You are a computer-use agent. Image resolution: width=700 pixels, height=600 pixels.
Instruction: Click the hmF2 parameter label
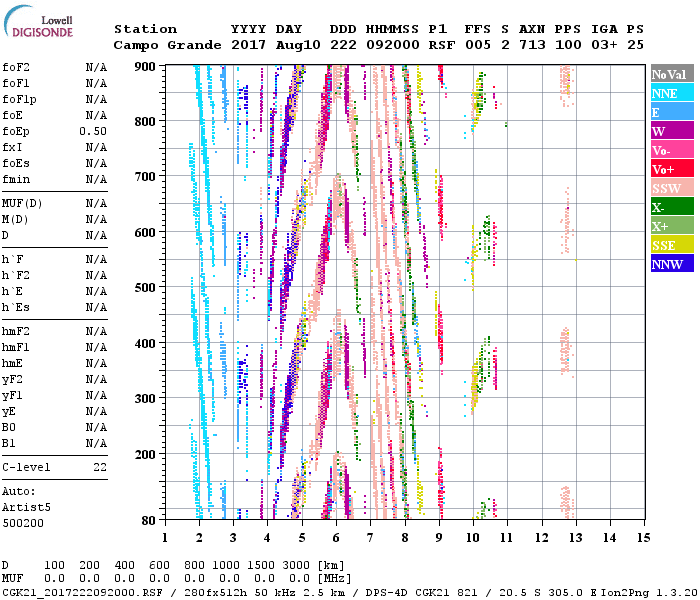click(16, 331)
